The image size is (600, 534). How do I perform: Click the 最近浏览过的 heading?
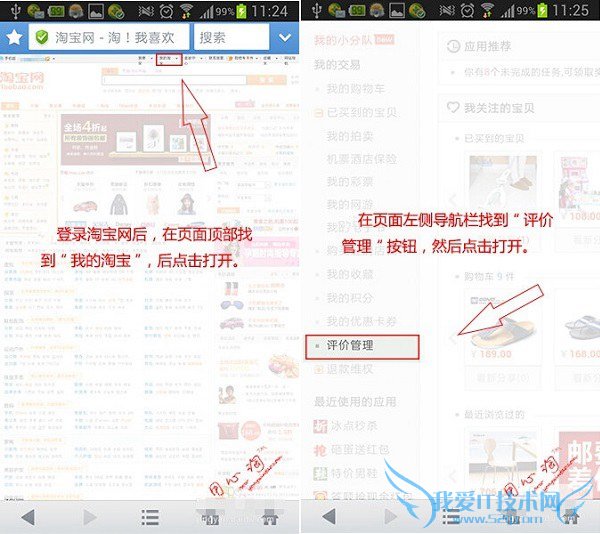click(x=494, y=415)
